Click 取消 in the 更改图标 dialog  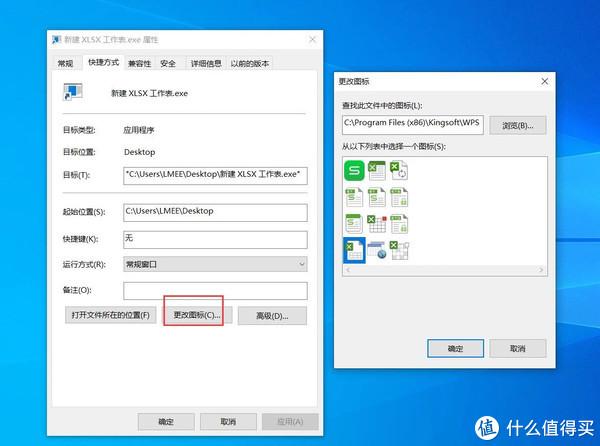[x=518, y=348]
